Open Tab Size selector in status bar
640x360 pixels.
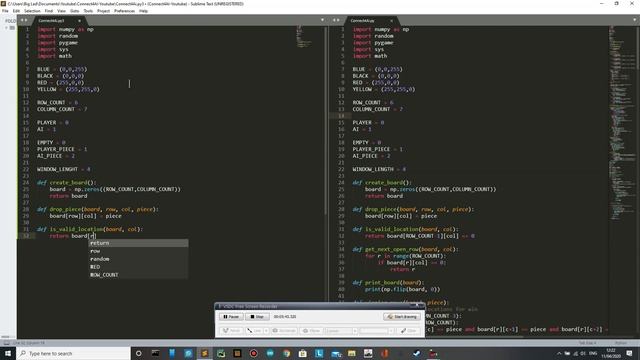click(587, 343)
